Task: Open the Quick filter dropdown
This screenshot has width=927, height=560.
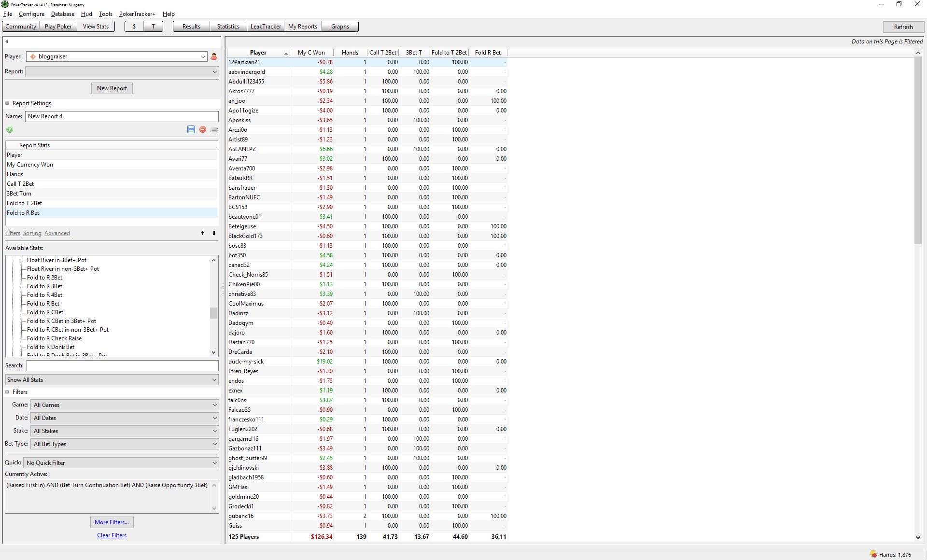Action: 121,462
